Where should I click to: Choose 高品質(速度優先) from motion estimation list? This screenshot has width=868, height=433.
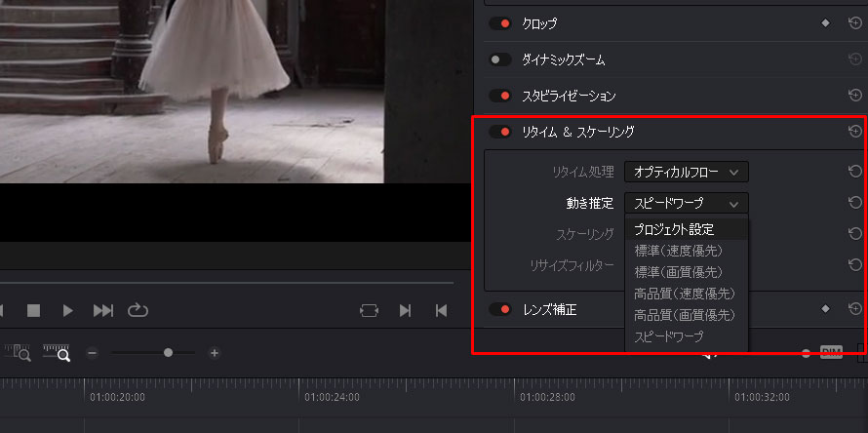click(687, 294)
